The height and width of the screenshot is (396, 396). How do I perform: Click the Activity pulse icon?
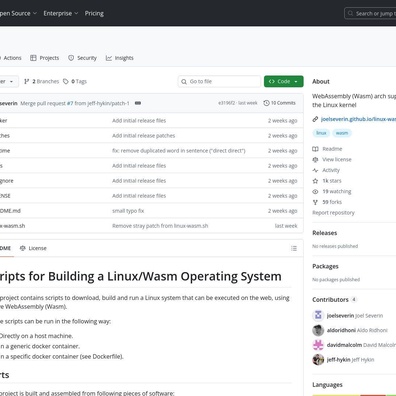315,170
